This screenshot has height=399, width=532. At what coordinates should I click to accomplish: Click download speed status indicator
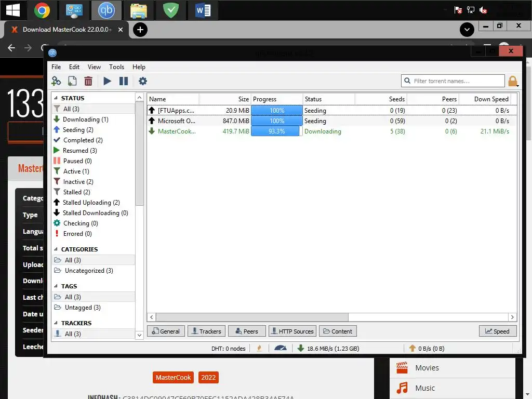328,349
